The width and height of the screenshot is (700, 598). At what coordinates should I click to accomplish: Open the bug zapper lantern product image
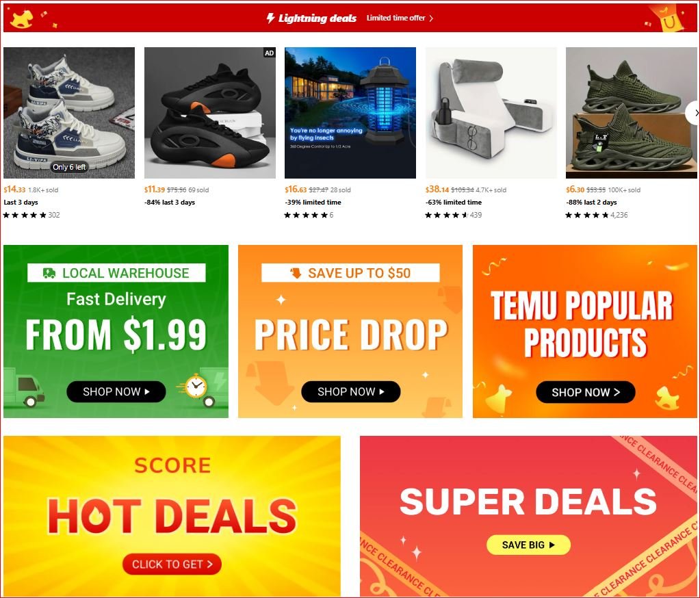[350, 113]
